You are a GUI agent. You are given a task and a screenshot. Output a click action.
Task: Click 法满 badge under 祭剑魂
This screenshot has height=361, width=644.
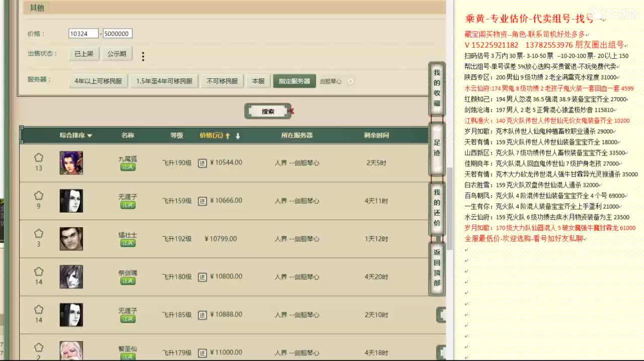128,281
